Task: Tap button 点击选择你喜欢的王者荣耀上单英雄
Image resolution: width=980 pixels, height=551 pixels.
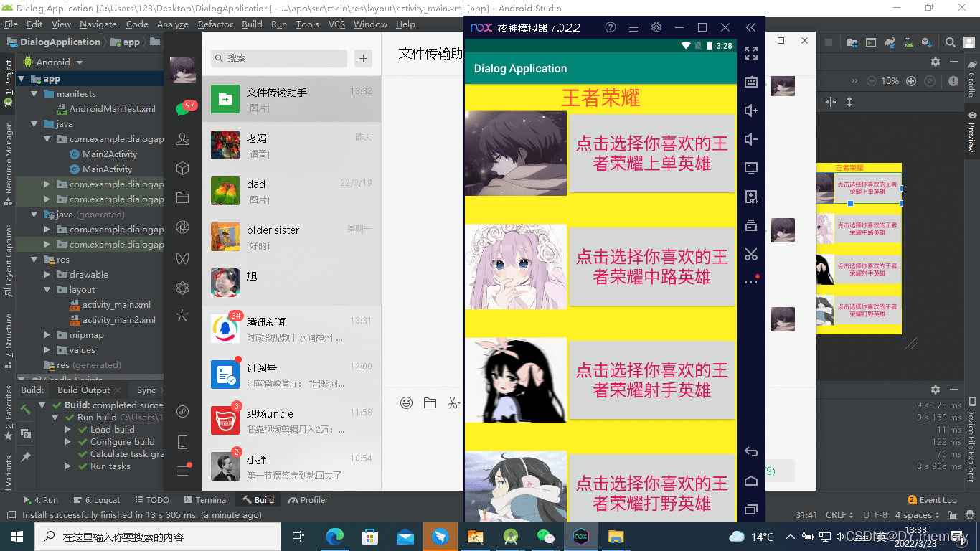Action: 651,154
